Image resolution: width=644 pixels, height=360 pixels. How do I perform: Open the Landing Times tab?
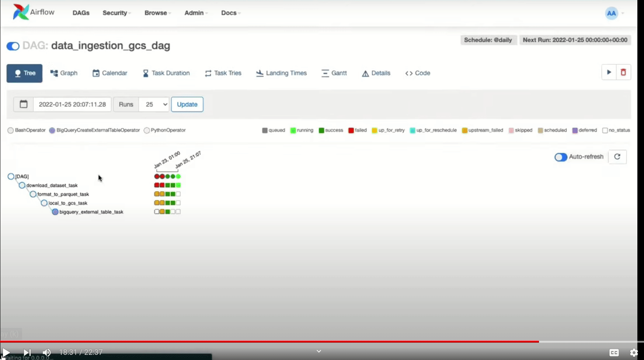[x=281, y=73]
